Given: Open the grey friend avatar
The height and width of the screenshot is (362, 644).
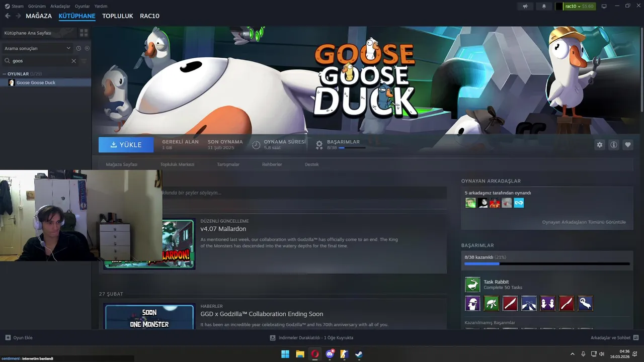Looking at the screenshot, I should (507, 203).
